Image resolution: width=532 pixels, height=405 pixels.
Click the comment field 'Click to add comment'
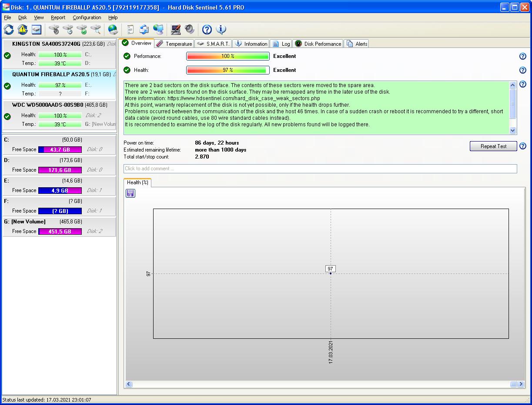pos(320,169)
